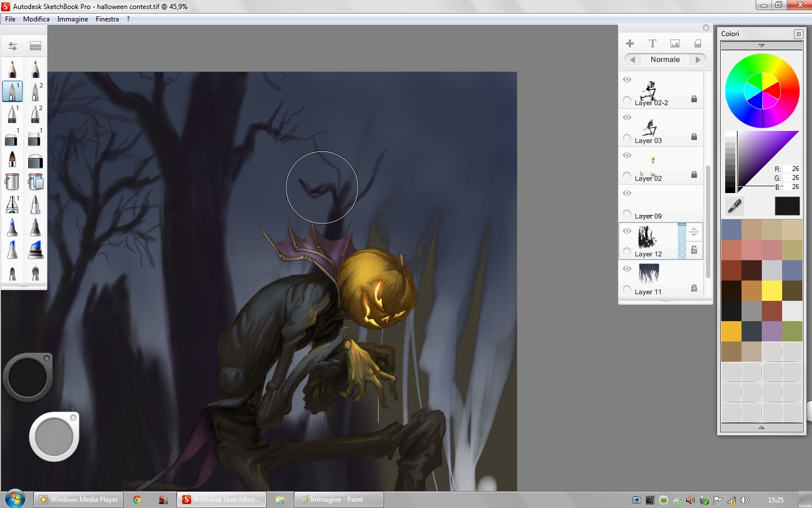Toggle transparency lock on Layer 11
The image size is (812, 508).
pyautogui.click(x=694, y=288)
